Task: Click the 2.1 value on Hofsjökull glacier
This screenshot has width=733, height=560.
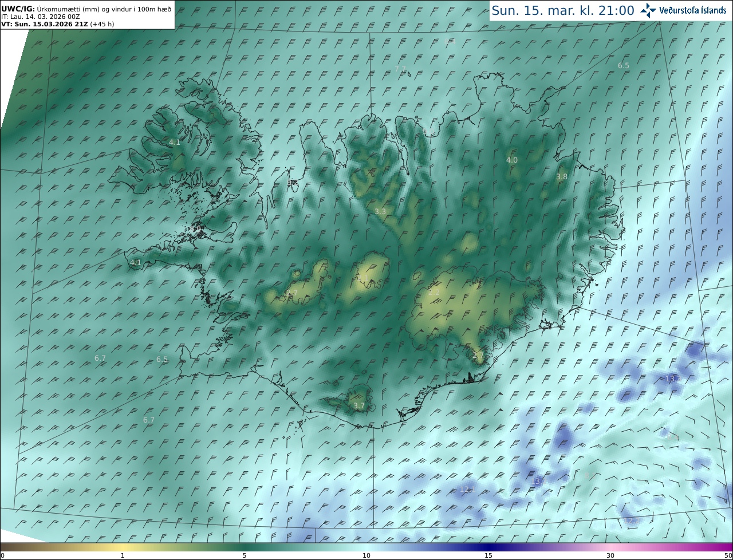Action: point(363,278)
